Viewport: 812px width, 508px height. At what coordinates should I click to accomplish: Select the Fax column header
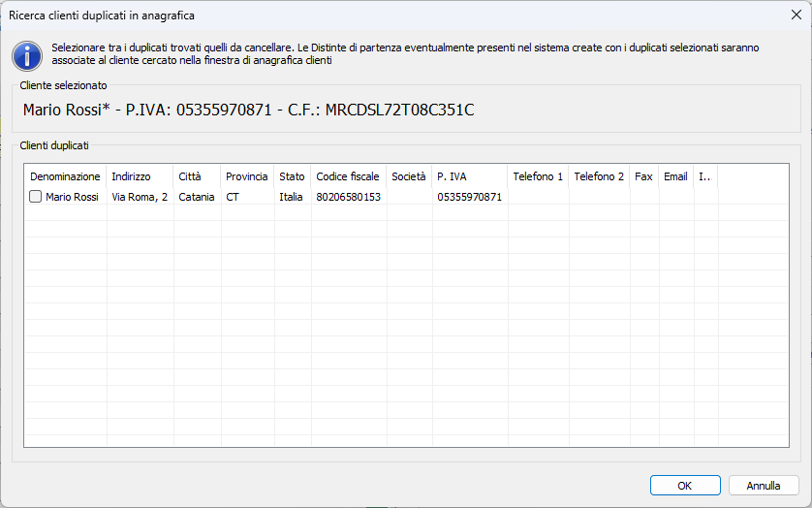(x=643, y=176)
